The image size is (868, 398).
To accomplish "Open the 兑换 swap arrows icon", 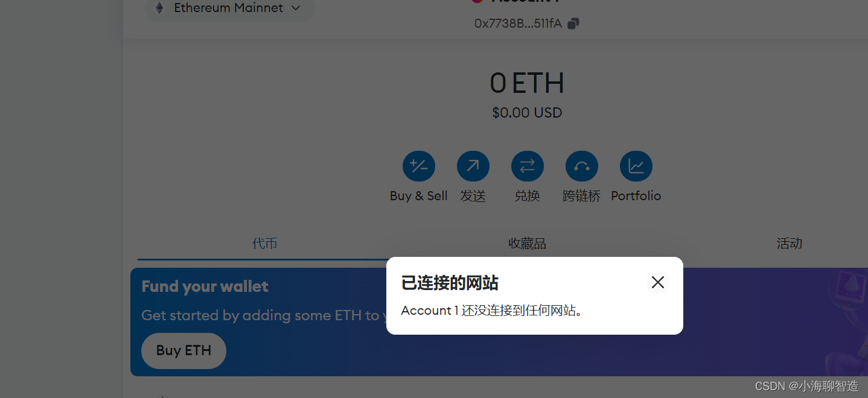I will click(x=528, y=166).
